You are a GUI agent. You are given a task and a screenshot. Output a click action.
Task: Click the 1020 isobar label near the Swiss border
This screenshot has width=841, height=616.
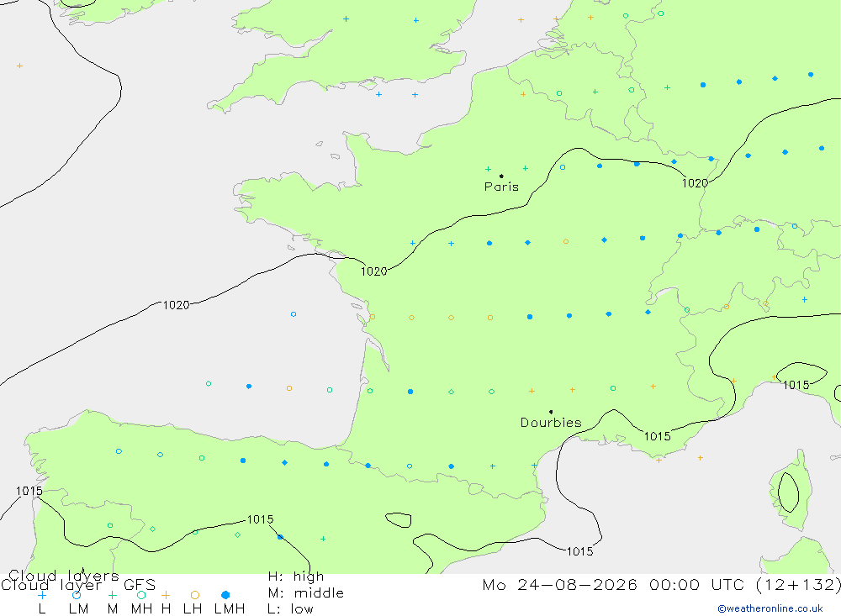click(695, 183)
